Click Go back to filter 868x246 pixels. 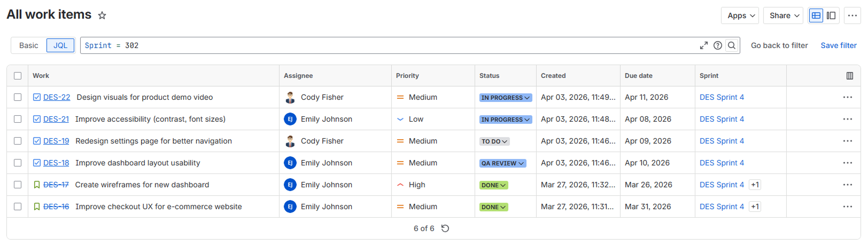coord(779,45)
